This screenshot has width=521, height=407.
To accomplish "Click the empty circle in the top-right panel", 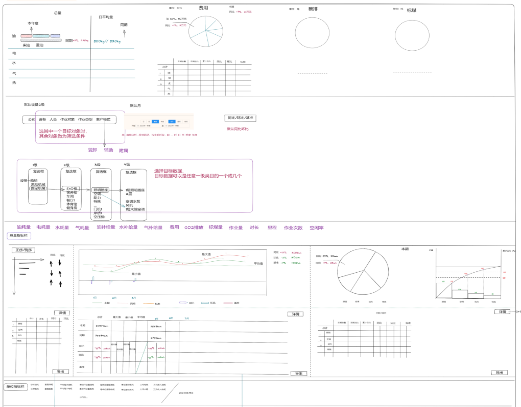I will click(x=412, y=35).
